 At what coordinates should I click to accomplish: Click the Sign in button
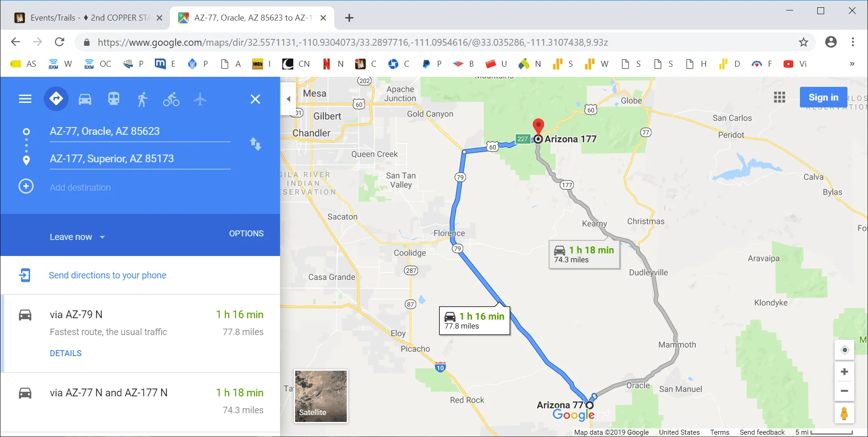(823, 97)
